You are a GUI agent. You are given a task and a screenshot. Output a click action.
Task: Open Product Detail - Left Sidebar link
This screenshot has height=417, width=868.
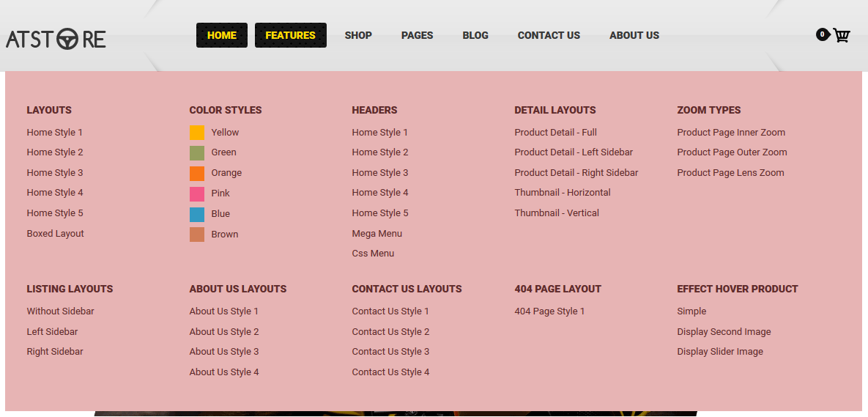click(573, 152)
